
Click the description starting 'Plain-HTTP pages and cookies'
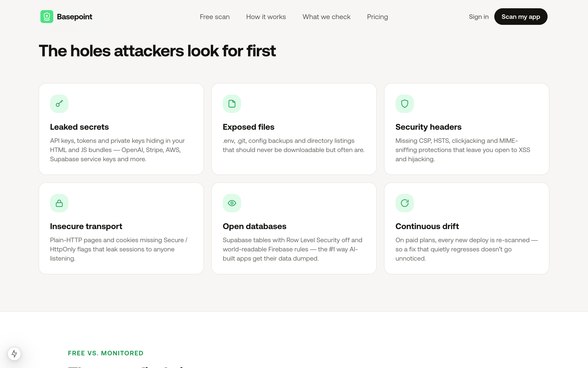[119, 249]
